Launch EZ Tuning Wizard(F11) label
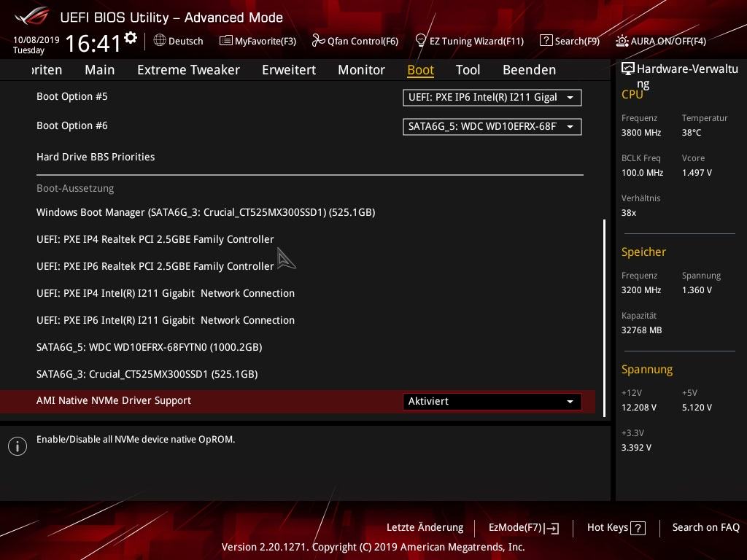The width and height of the screenshot is (747, 560). point(476,41)
